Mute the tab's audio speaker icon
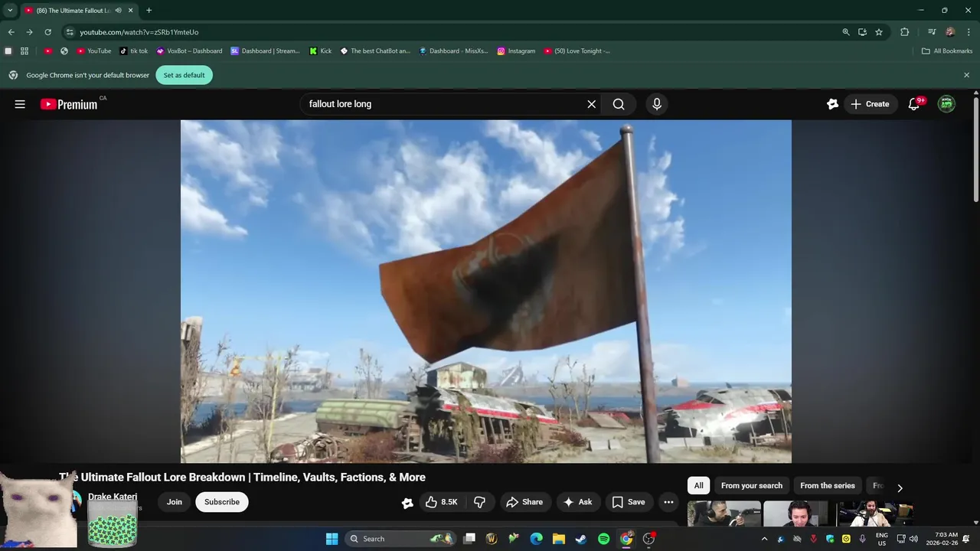Screen dimensions: 980x551 pyautogui.click(x=118, y=11)
